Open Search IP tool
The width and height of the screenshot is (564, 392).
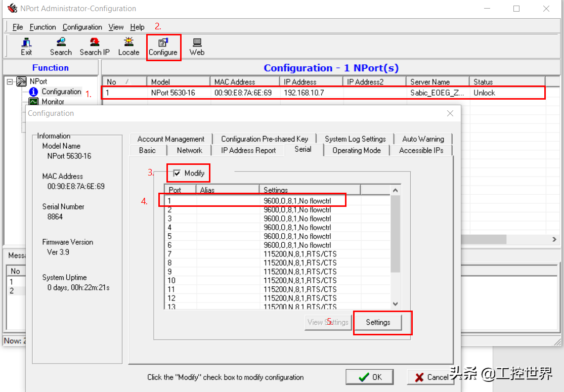tap(95, 47)
